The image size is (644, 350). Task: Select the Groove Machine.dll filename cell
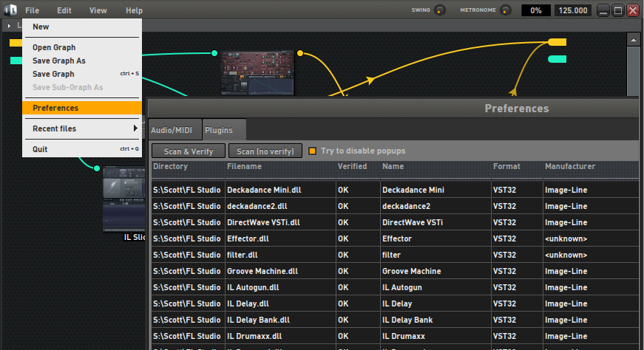[x=280, y=271]
